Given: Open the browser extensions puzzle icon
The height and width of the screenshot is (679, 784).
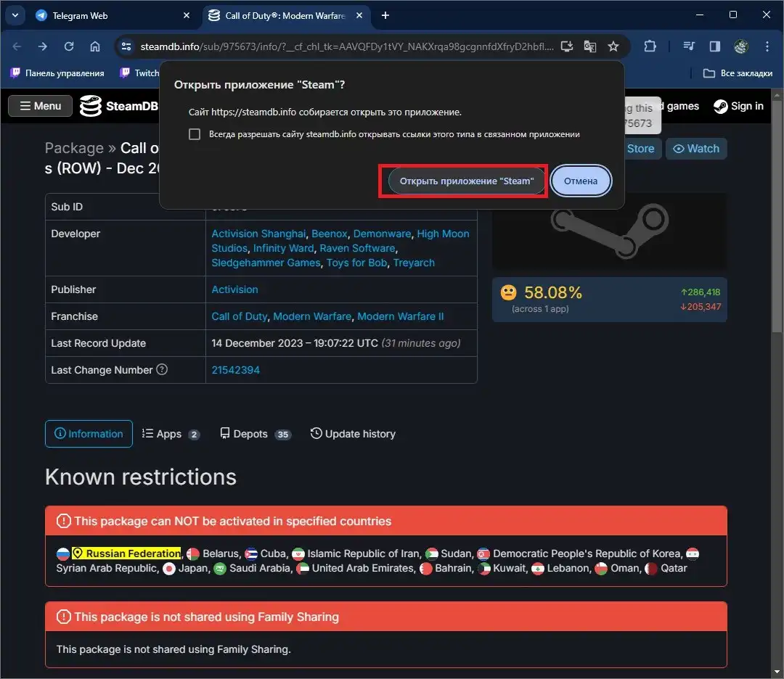Looking at the screenshot, I should click(650, 46).
